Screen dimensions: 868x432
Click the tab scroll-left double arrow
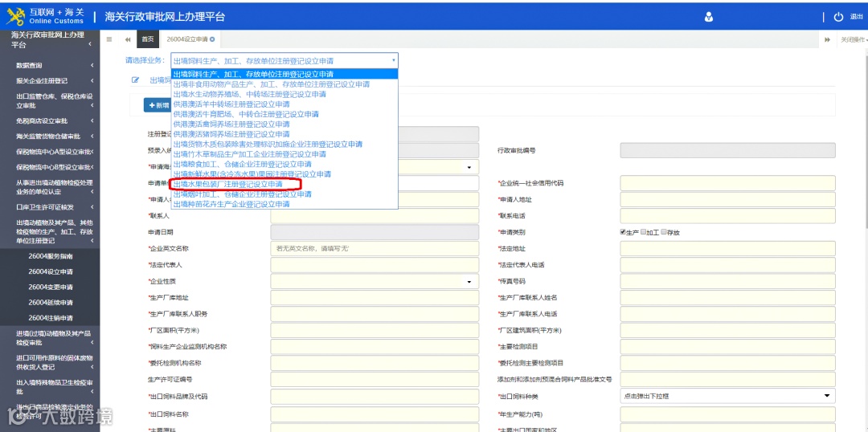pyautogui.click(x=128, y=39)
